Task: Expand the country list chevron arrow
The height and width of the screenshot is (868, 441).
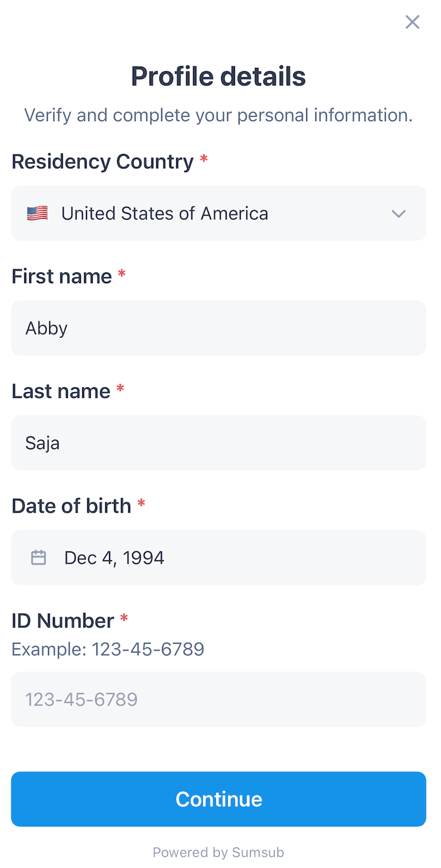Action: tap(399, 213)
